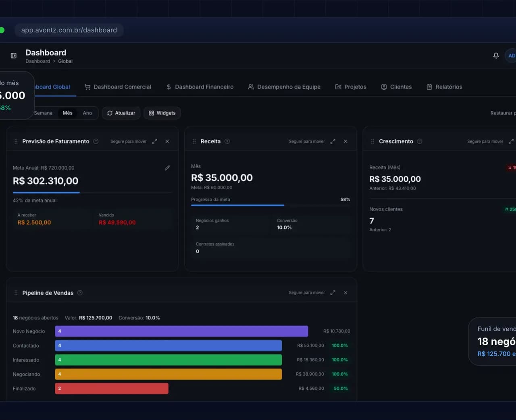Click the address bar URL
Viewport: 516px width, 420px height.
(x=69, y=30)
